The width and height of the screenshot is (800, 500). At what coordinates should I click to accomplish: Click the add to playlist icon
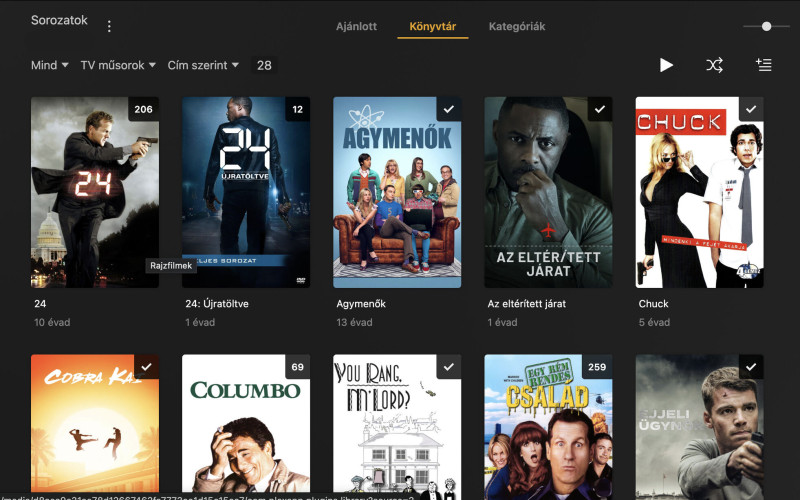763,65
